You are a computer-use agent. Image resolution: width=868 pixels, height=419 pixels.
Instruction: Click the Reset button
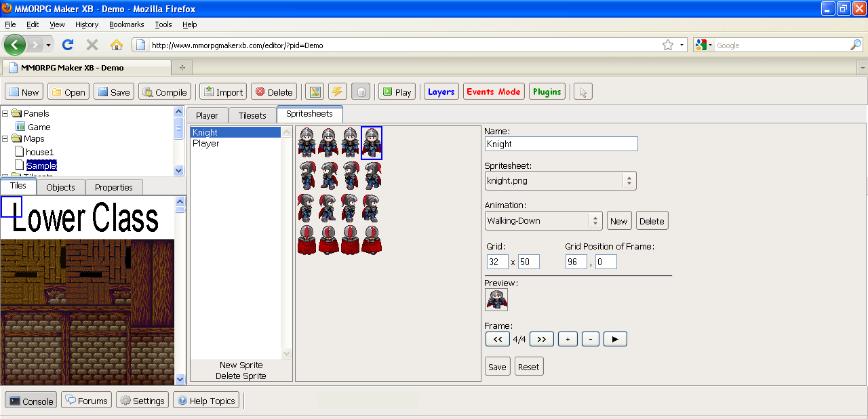click(x=528, y=367)
